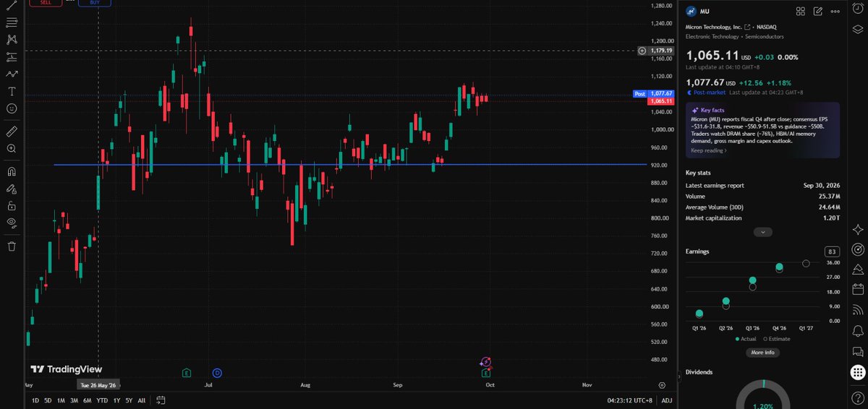Toggle Magnet mode for drawings
Screen dimensions: 868x409
point(12,172)
